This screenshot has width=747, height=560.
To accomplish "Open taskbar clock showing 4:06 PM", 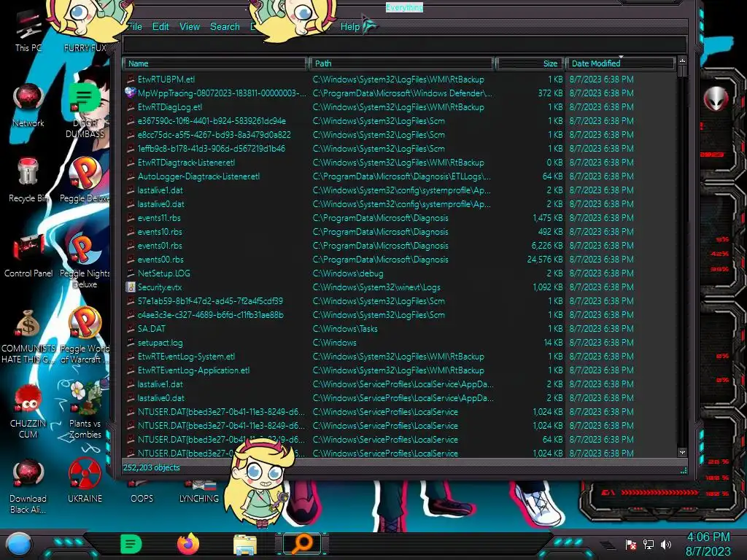I will (x=708, y=544).
